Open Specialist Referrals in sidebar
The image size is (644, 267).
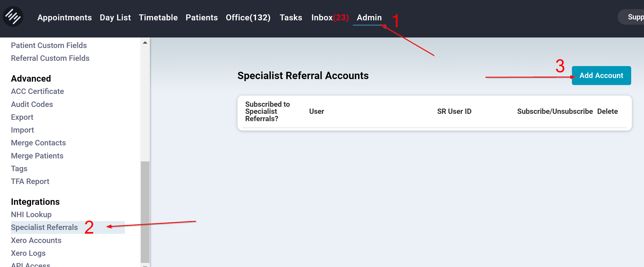point(44,227)
